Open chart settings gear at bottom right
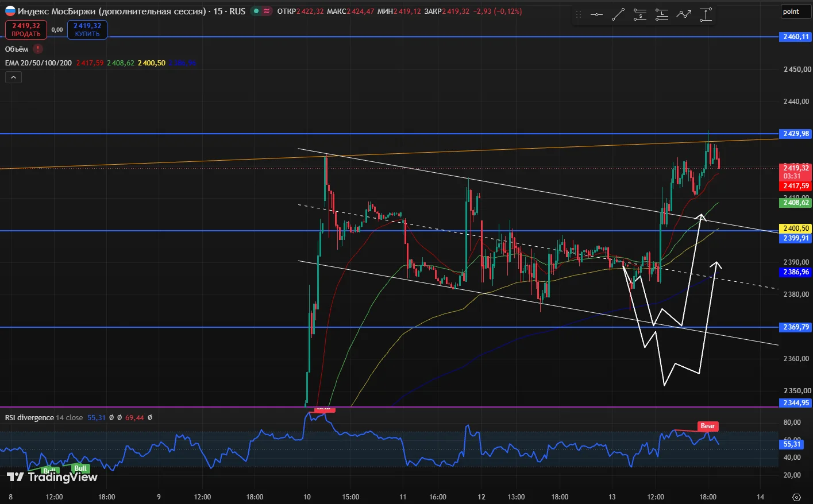813x504 pixels. (796, 497)
